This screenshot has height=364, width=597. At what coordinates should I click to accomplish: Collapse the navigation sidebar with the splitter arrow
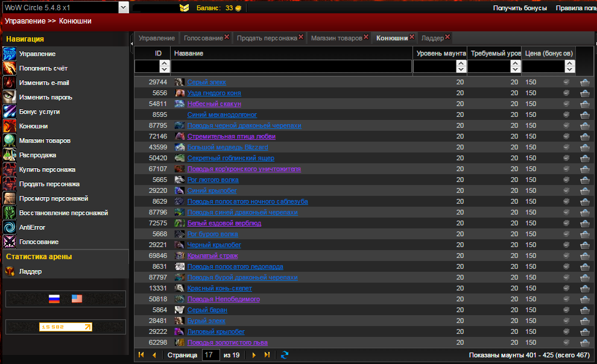pyautogui.click(x=131, y=43)
